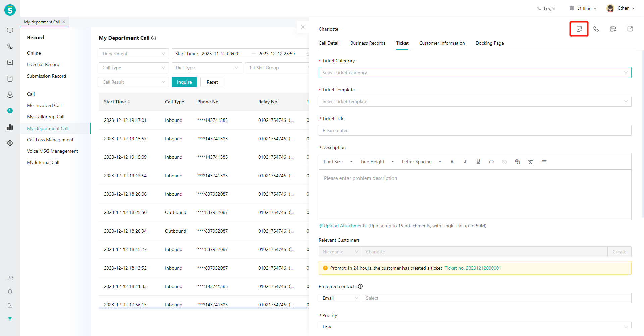Click the user transfer icon in the lower sidebar
Image resolution: width=644 pixels, height=336 pixels.
(10, 278)
